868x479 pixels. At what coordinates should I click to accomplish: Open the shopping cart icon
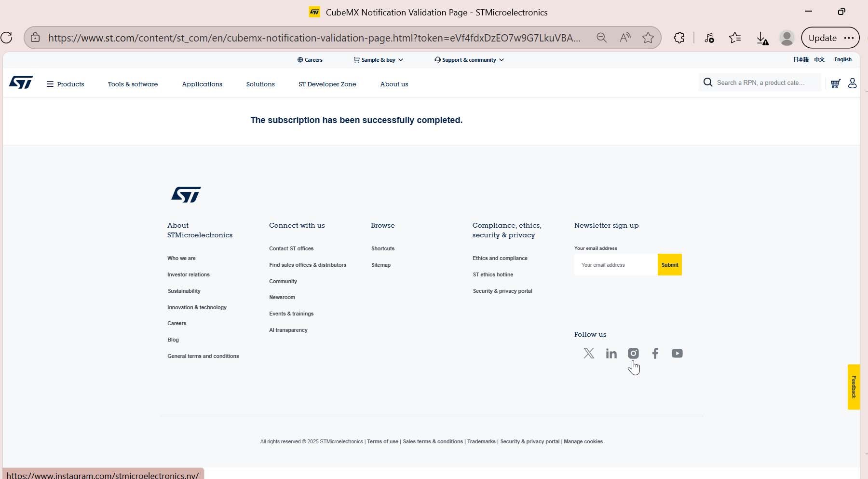click(x=836, y=83)
